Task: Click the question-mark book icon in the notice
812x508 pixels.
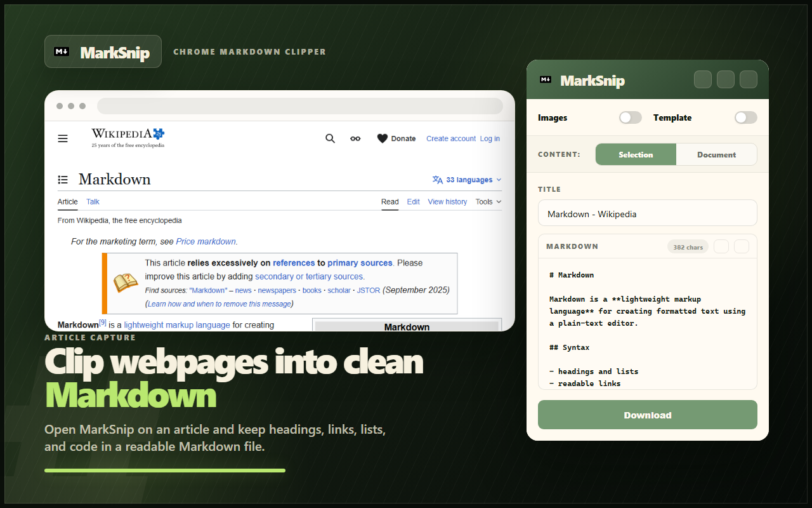Action: [x=126, y=283]
